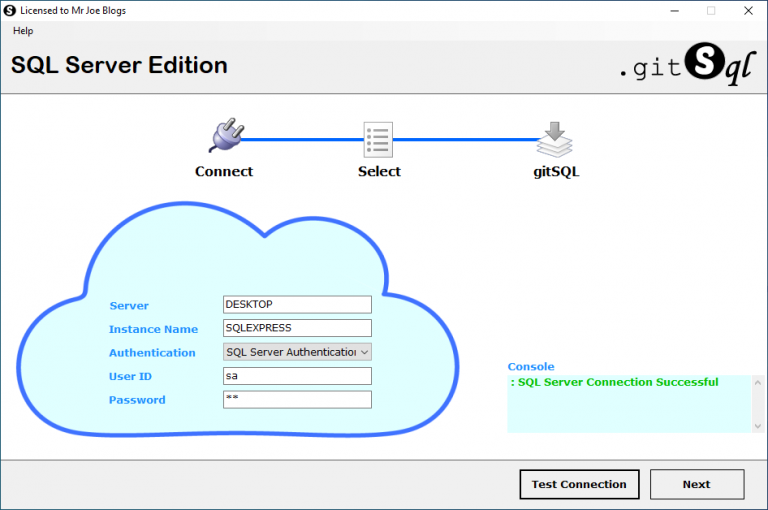Close the gitSQL window
The image size is (768, 510).
pos(748,10)
